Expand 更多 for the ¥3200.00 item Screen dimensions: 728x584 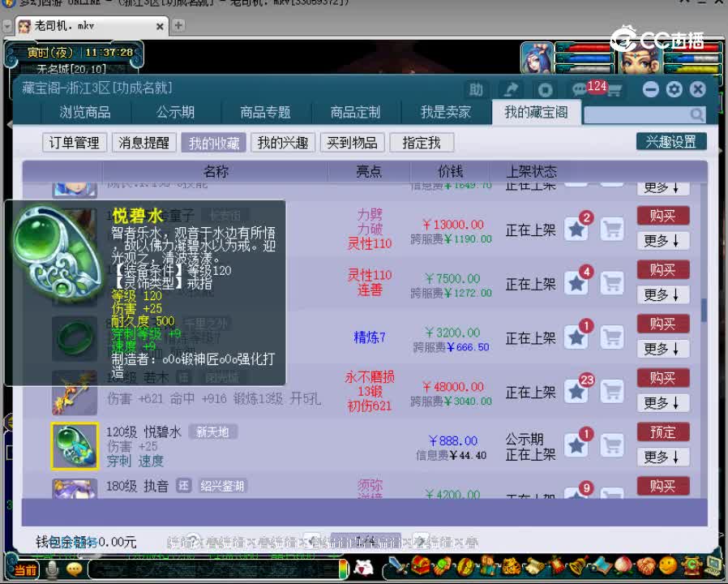[662, 349]
